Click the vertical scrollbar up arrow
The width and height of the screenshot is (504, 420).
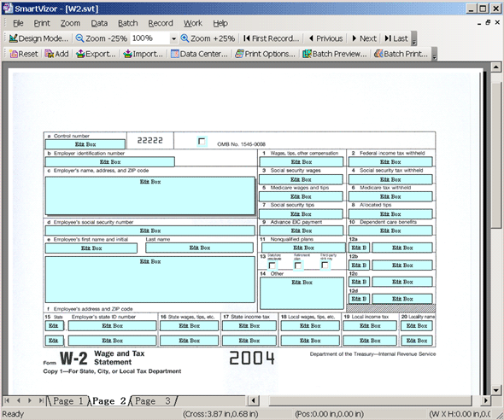496,67
